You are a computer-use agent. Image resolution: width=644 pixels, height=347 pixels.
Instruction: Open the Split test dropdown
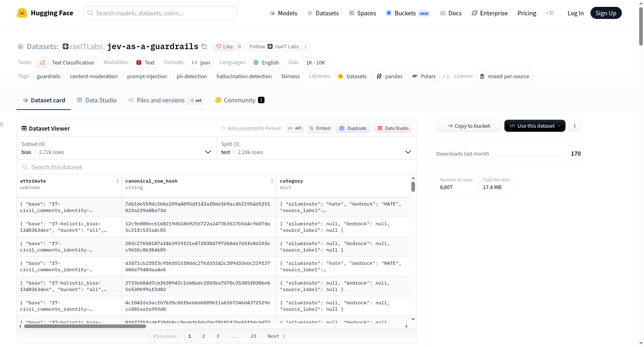click(x=316, y=148)
